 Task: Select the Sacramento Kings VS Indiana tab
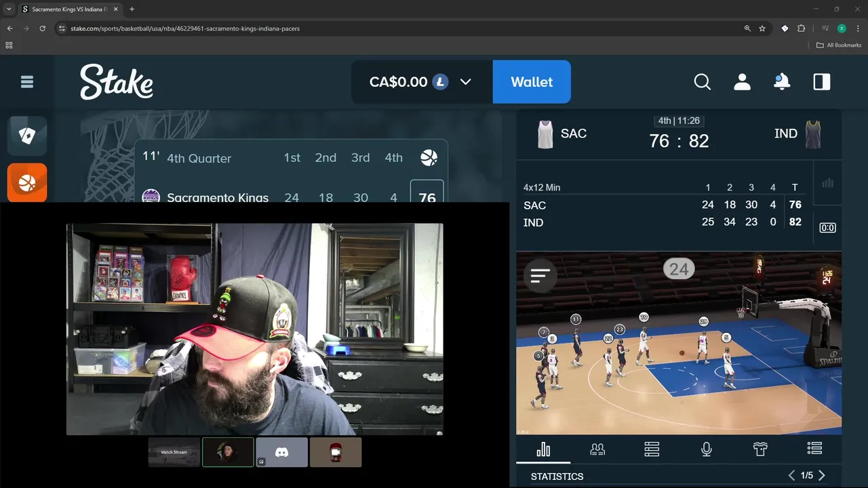(x=71, y=9)
